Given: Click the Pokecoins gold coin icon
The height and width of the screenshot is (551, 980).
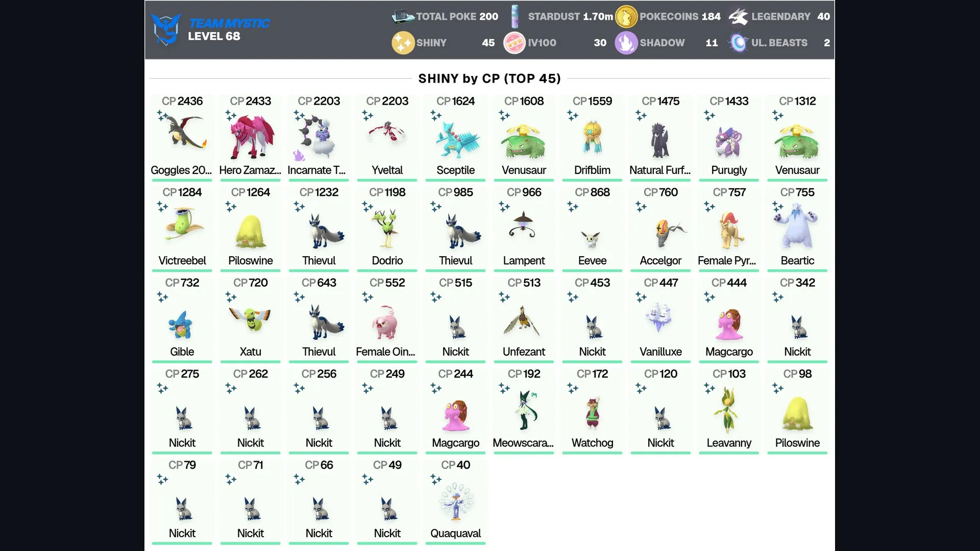Looking at the screenshot, I should pyautogui.click(x=626, y=17).
